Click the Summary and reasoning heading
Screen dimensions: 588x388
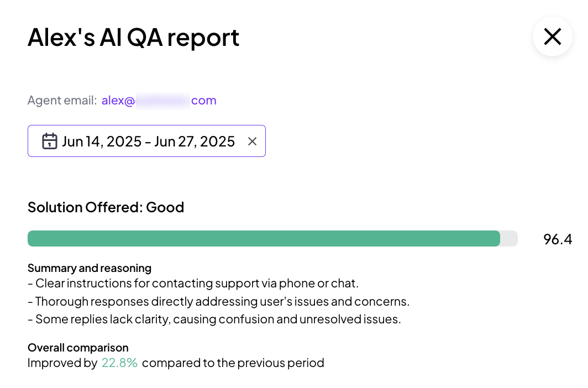(x=90, y=268)
